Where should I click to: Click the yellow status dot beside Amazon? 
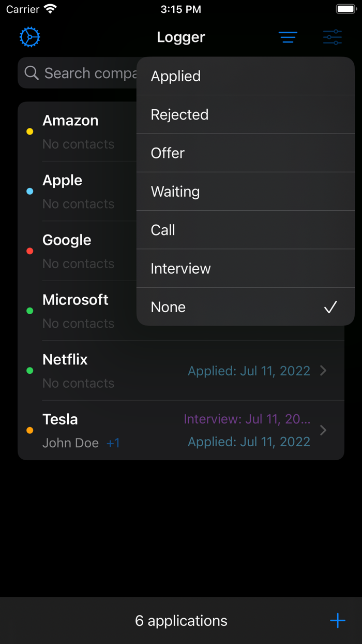pyautogui.click(x=29, y=131)
